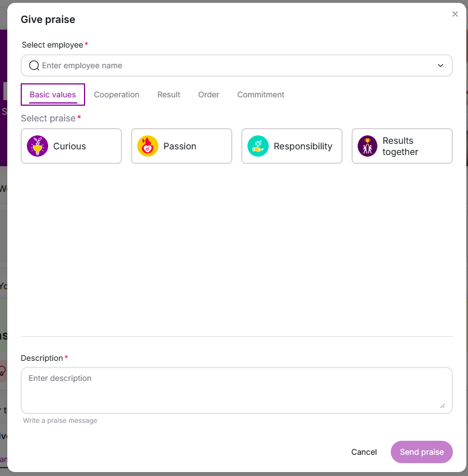Click the Cancel button
This screenshot has width=468, height=476.
[x=364, y=452]
